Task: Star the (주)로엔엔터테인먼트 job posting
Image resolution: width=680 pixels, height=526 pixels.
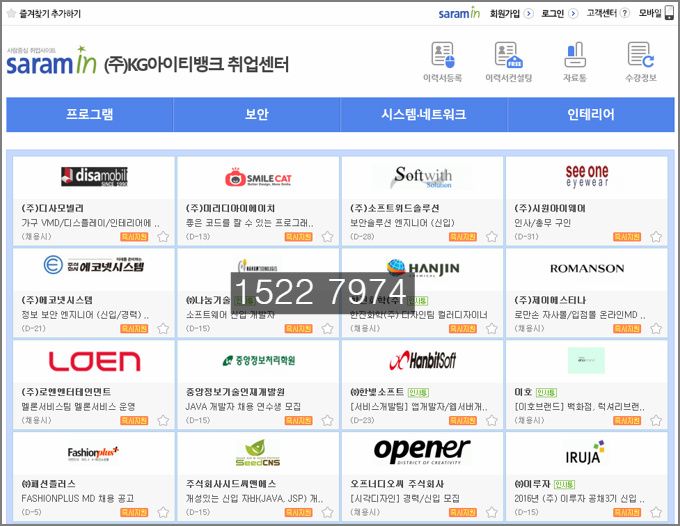Action: pos(163,421)
